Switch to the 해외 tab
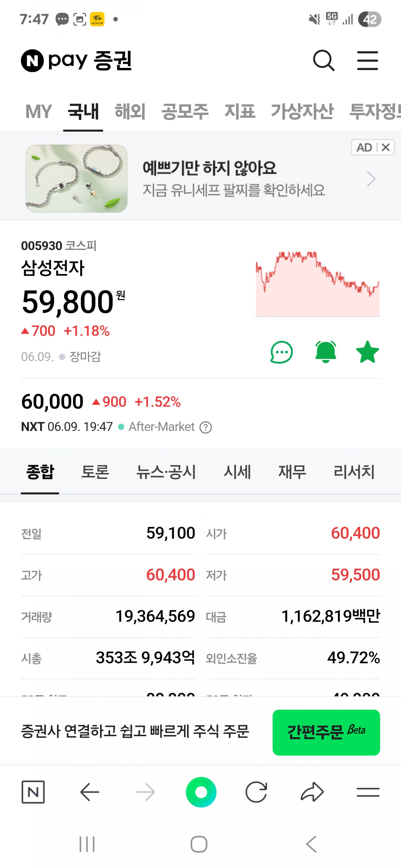The height and width of the screenshot is (868, 401). (130, 112)
